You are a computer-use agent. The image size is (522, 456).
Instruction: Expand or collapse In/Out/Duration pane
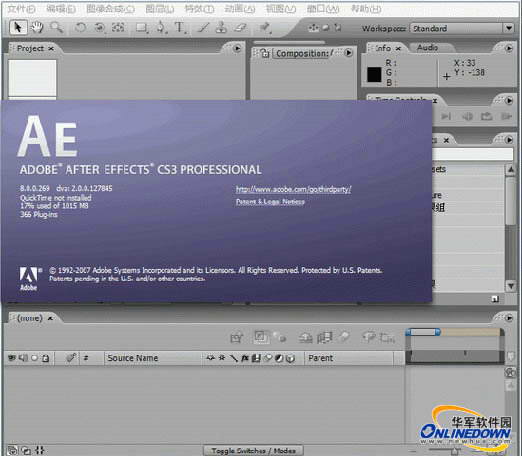pyautogui.click(x=40, y=450)
